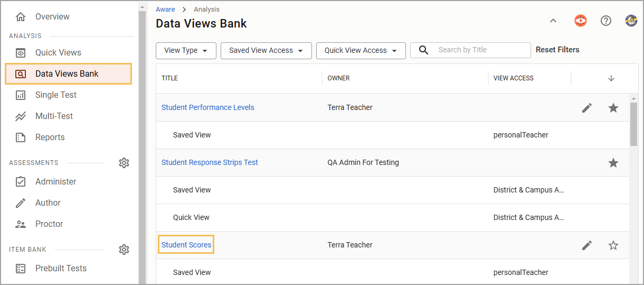Open the Saved View Access dropdown
This screenshot has width=644, height=285.
(266, 51)
